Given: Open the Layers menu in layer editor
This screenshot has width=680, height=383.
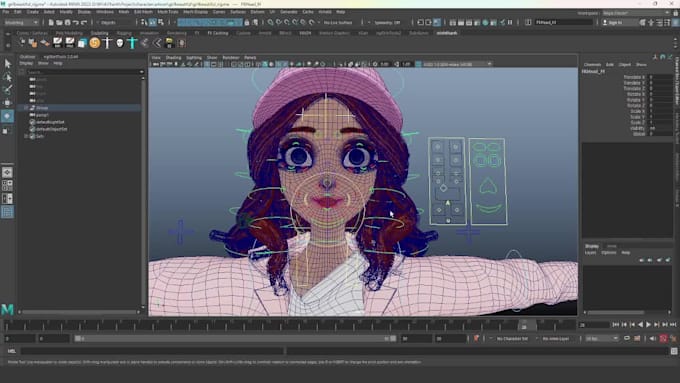Looking at the screenshot, I should point(590,252).
